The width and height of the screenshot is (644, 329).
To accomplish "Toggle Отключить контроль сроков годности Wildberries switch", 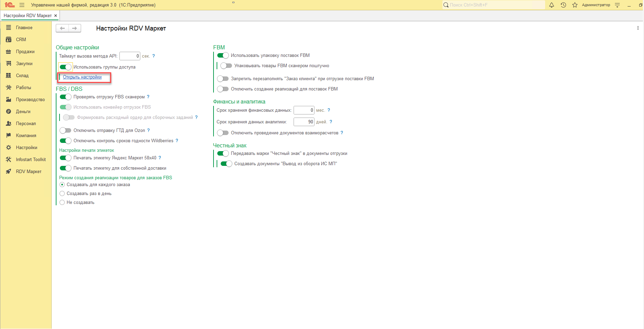I will 65,141.
